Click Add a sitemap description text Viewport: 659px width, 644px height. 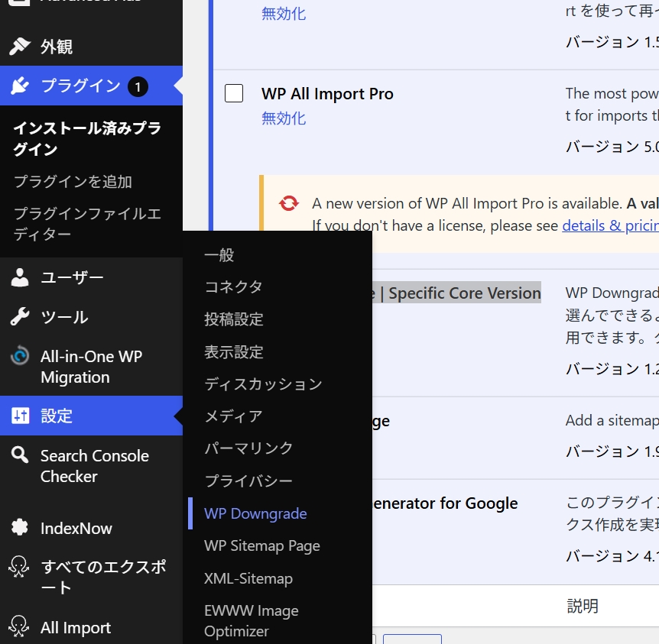tap(612, 420)
